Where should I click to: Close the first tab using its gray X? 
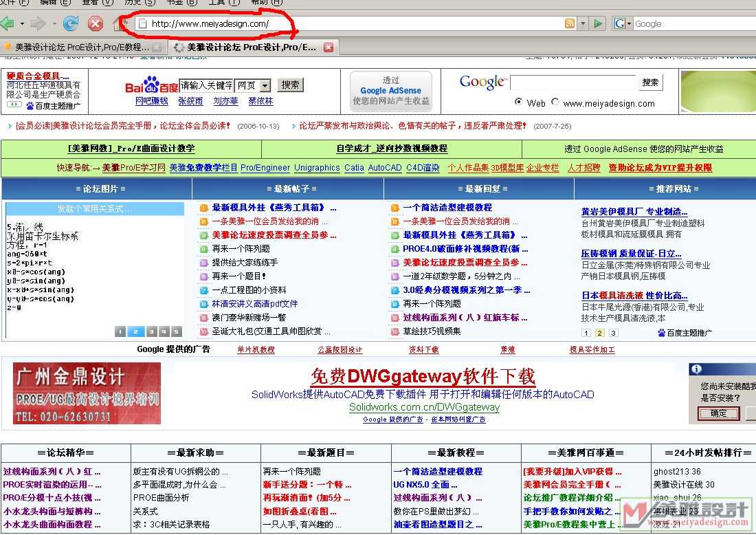[157, 47]
